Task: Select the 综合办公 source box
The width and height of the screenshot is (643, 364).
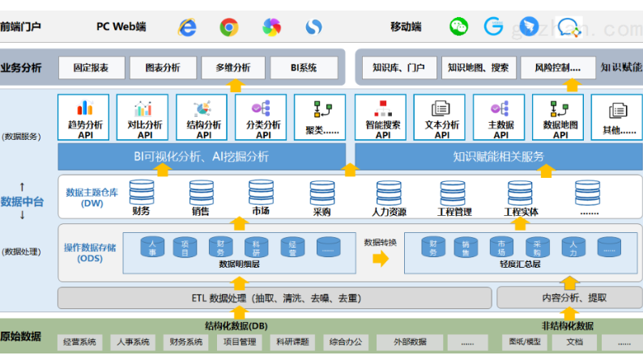Action: [x=346, y=342]
